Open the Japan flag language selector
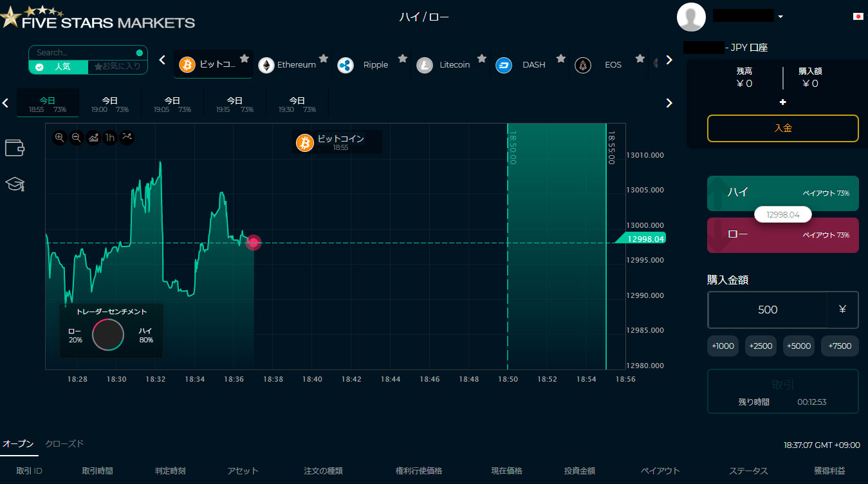 858,17
